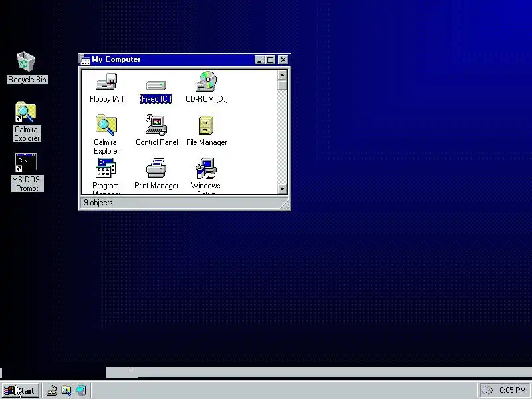Click the My Computer scrollbar down arrow
The image size is (532, 399).
pos(282,189)
